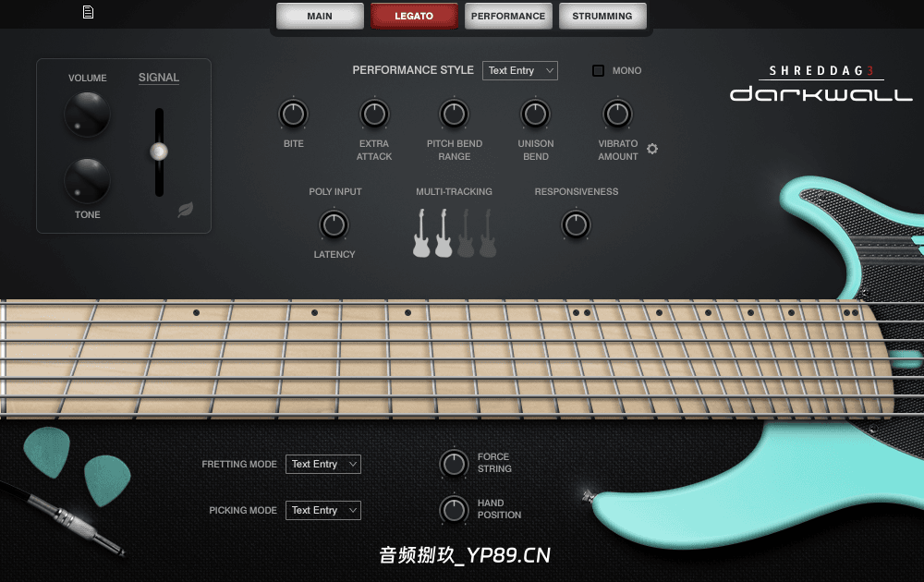Click the Signal slider handle
The height and width of the screenshot is (582, 924).
coord(158,151)
